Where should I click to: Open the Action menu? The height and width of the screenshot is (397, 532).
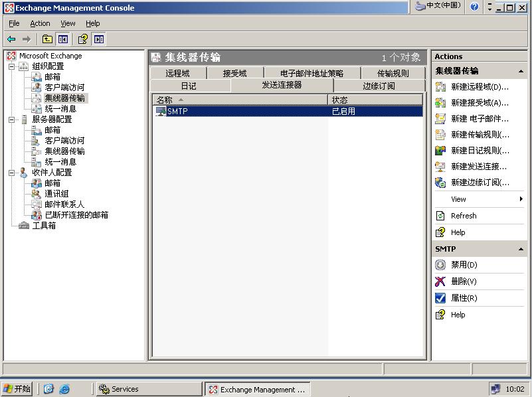pos(40,23)
